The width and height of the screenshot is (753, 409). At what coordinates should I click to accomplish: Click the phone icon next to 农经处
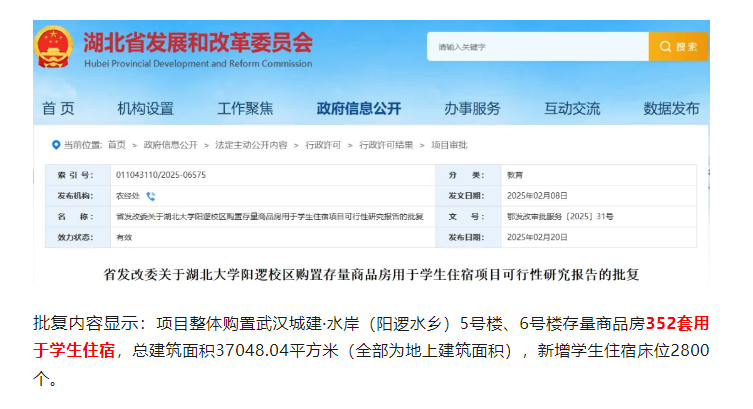(x=151, y=196)
